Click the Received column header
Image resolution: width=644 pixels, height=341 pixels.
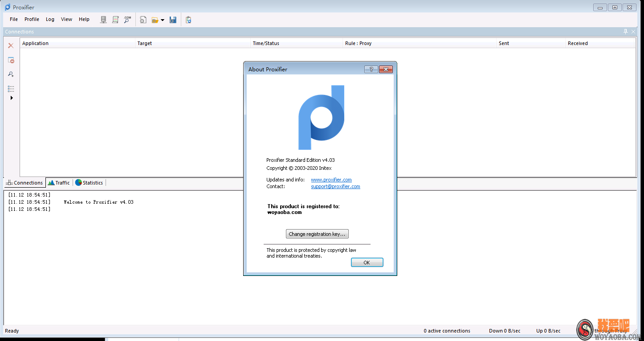[x=600, y=43]
